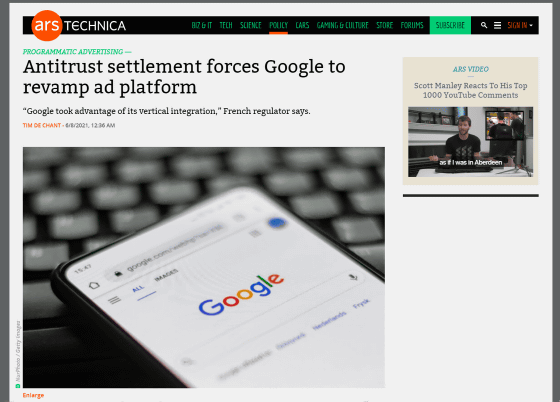Click author name Tim De Chant
Image resolution: width=560 pixels, height=402 pixels.
pyautogui.click(x=42, y=125)
